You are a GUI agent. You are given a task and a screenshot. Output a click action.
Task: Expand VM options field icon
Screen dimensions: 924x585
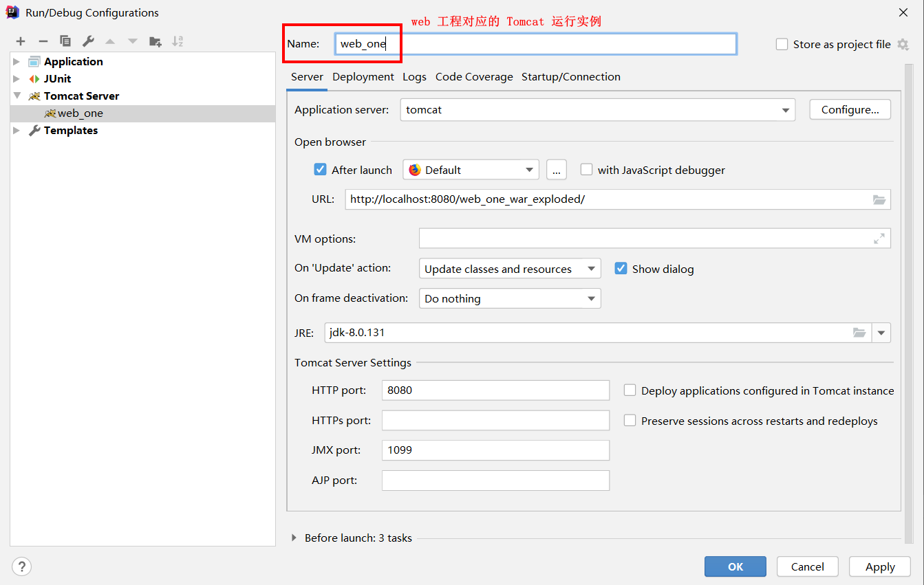(x=879, y=239)
